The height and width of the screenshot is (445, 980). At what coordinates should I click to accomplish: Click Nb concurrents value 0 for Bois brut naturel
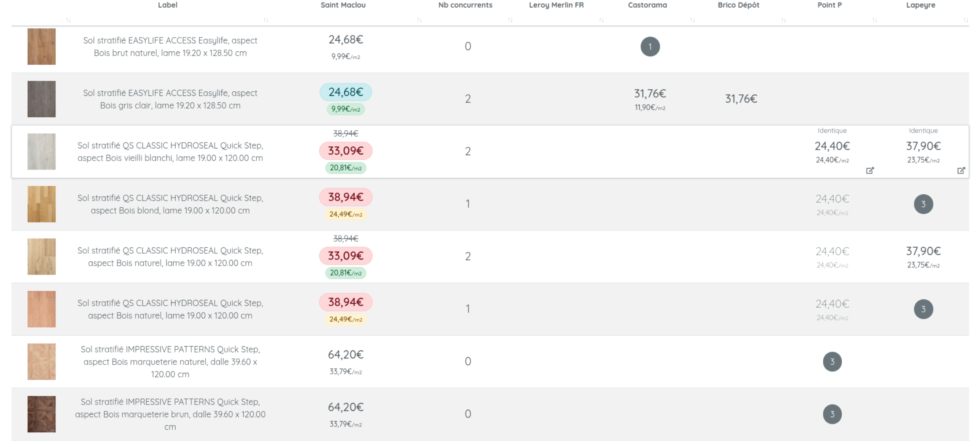click(468, 46)
